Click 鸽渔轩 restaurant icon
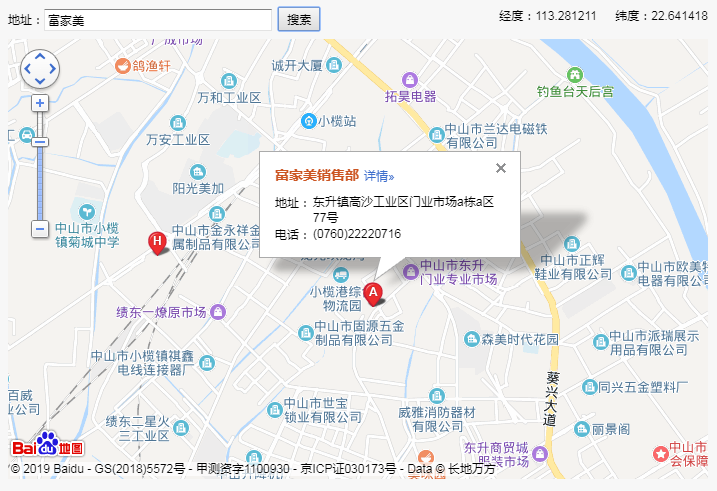The height and width of the screenshot is (491, 717). 122,66
